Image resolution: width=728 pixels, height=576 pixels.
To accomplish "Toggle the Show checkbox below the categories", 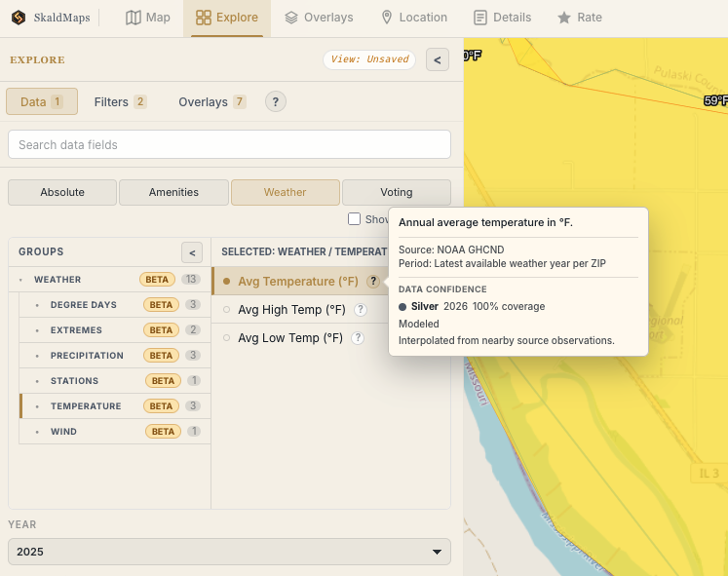I will tap(354, 218).
